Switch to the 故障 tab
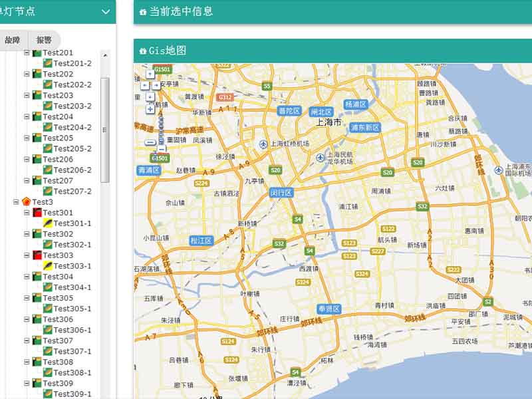This screenshot has height=399, width=532. 12,40
